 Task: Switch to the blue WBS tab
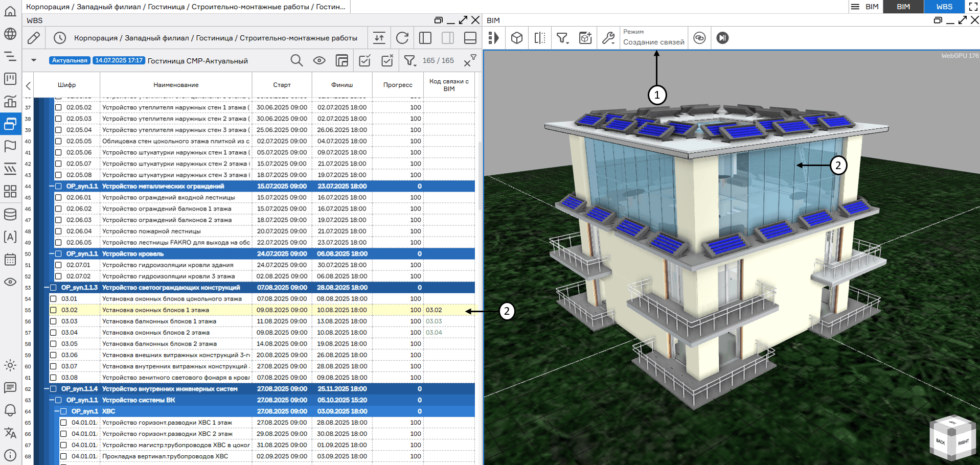[x=944, y=7]
